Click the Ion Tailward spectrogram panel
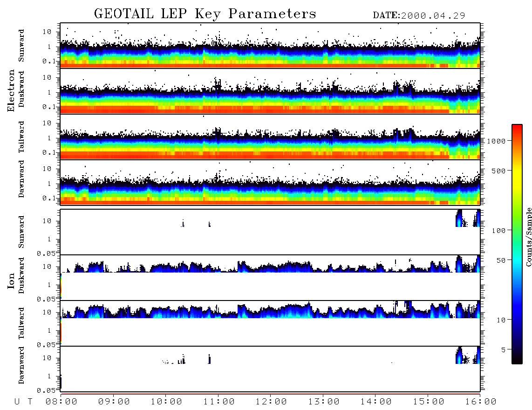The height and width of the screenshot is (410, 532). pyautogui.click(x=270, y=323)
